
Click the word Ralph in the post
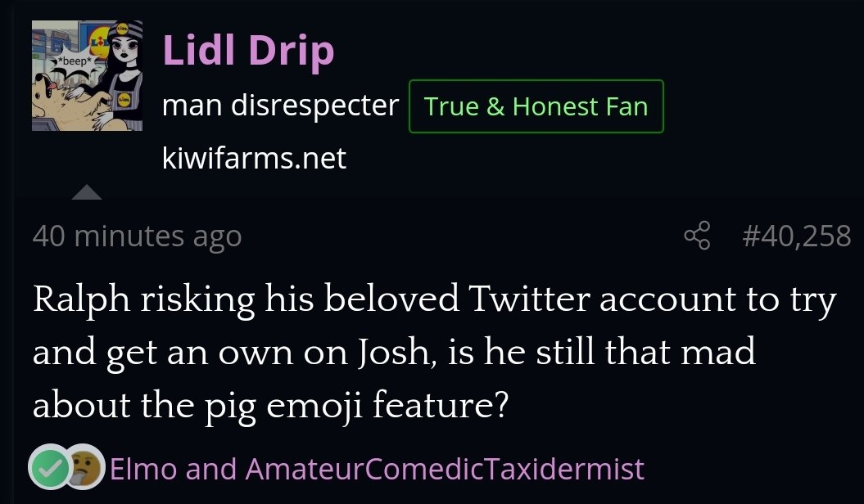pyautogui.click(x=82, y=300)
